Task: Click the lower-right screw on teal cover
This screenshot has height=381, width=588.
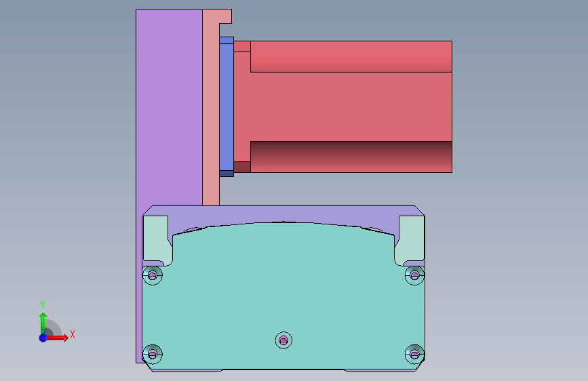Action: pyautogui.click(x=414, y=354)
